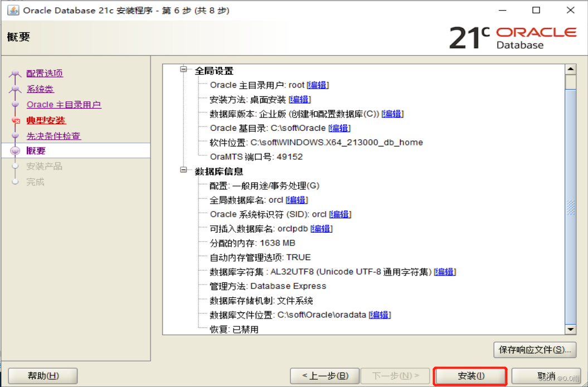
Task: Edit the Oracle 主目录用户 root setting
Action: 318,85
